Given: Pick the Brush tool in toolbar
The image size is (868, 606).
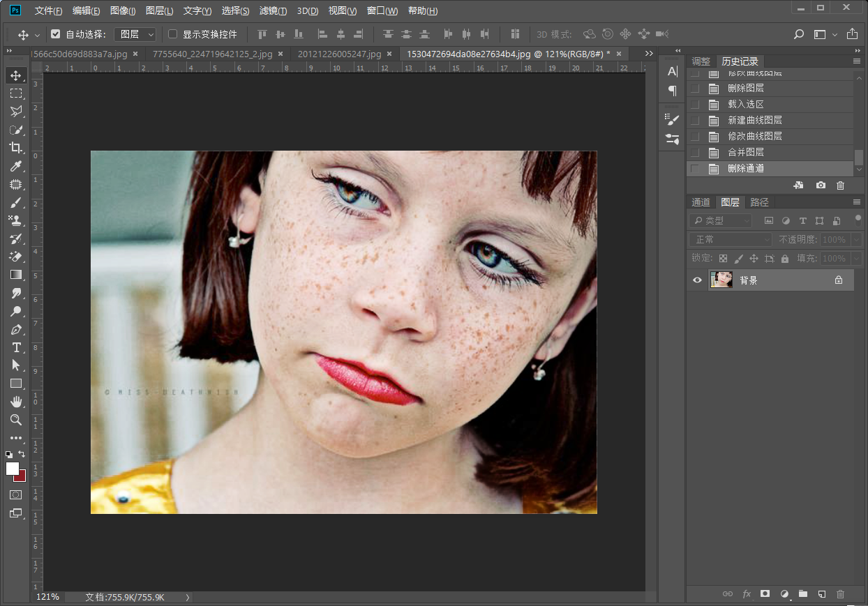Looking at the screenshot, I should 15,203.
